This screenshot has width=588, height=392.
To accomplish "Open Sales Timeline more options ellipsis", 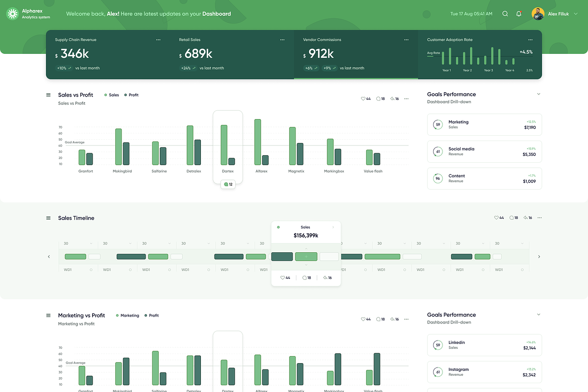I will tap(539, 218).
